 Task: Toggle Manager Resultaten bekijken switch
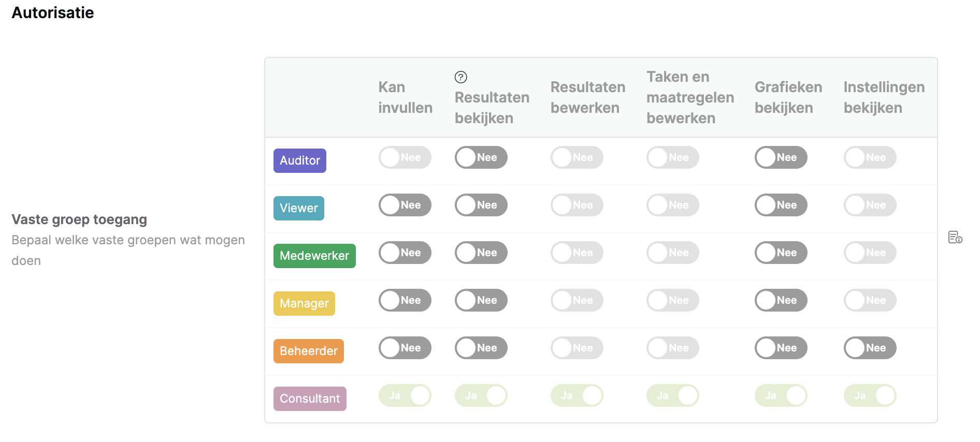[x=481, y=300]
